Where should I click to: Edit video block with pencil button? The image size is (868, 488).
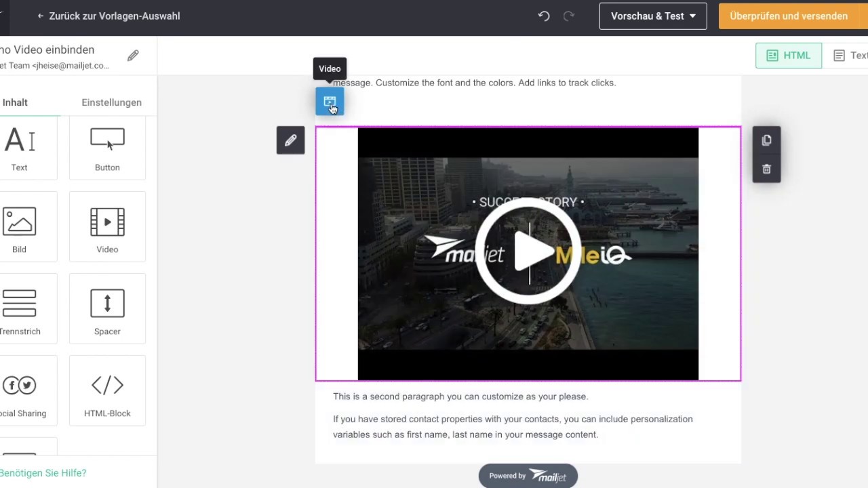(290, 140)
